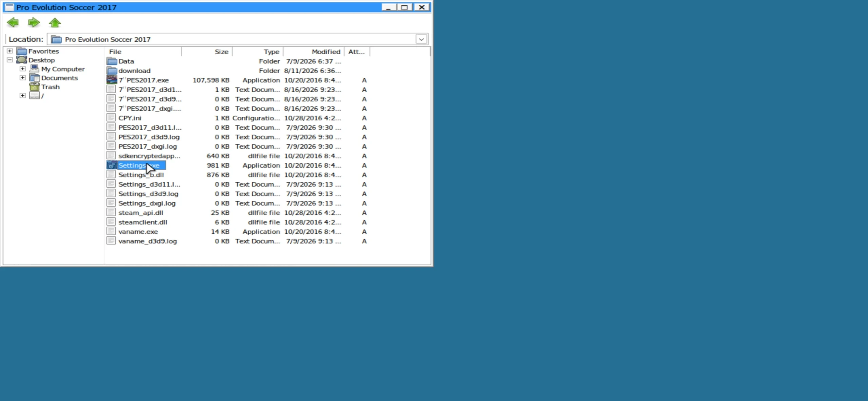
Task: Select the "sdkencryptedapp..." file name
Action: pyautogui.click(x=150, y=156)
